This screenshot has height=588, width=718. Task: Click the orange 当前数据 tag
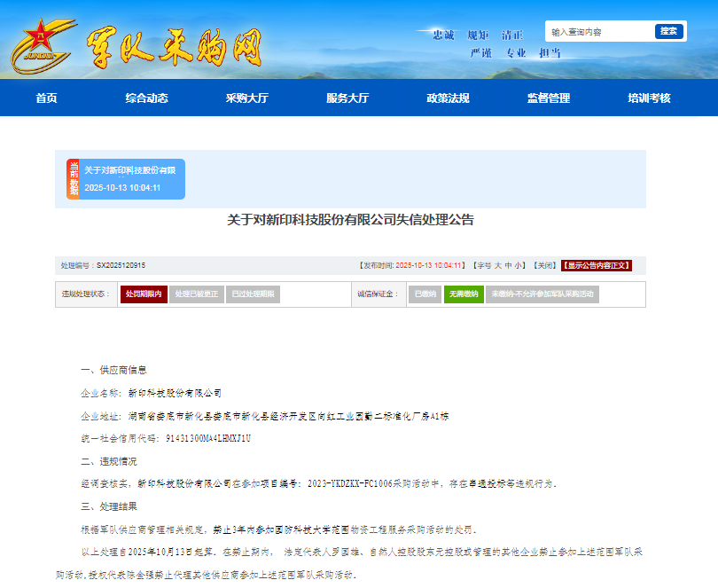(73, 179)
